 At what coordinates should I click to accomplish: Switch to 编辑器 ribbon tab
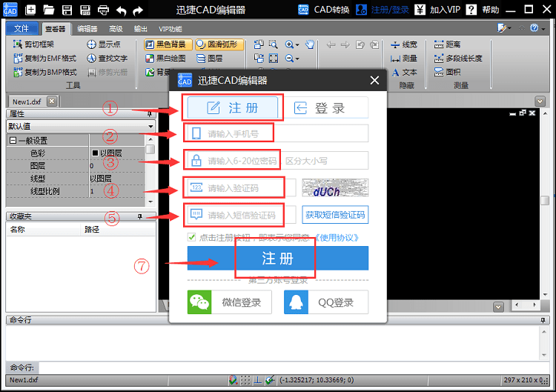coord(87,29)
